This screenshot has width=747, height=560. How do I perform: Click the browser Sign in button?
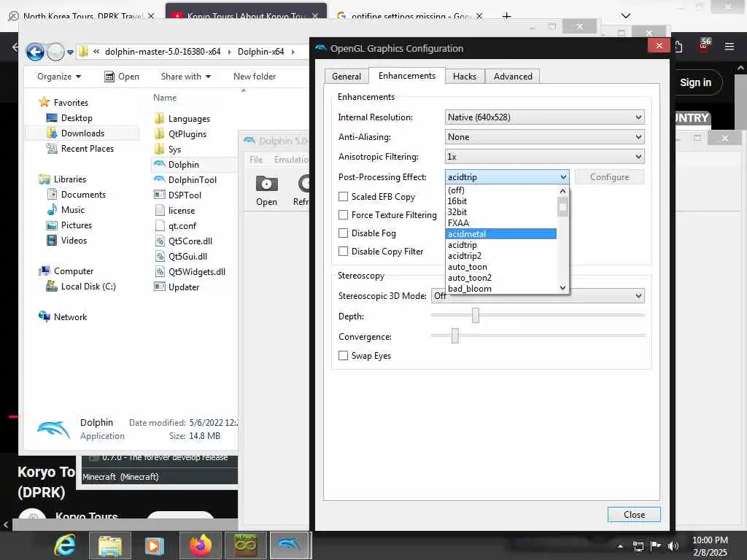point(695,82)
